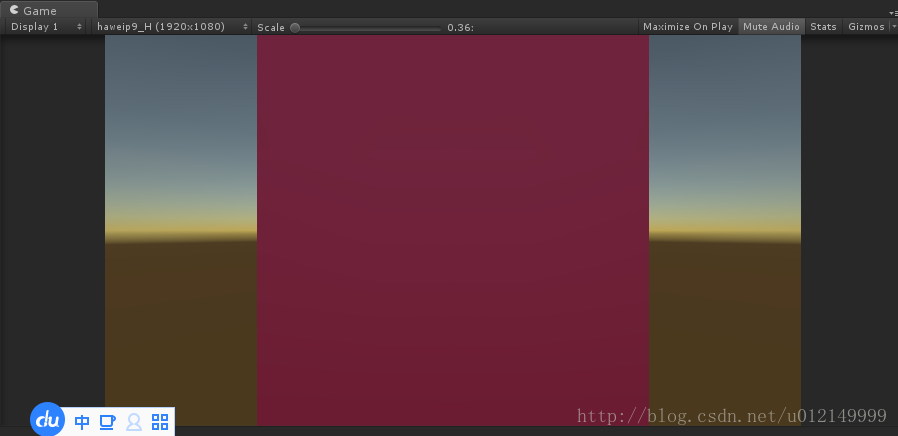
Task: Open the Display 1 dropdown
Action: point(46,26)
